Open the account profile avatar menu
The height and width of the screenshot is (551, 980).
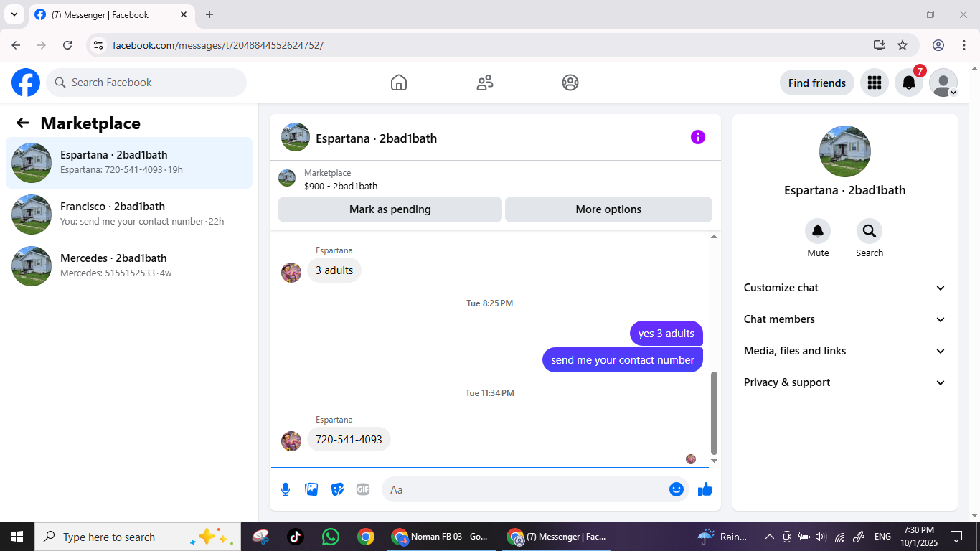tap(943, 83)
